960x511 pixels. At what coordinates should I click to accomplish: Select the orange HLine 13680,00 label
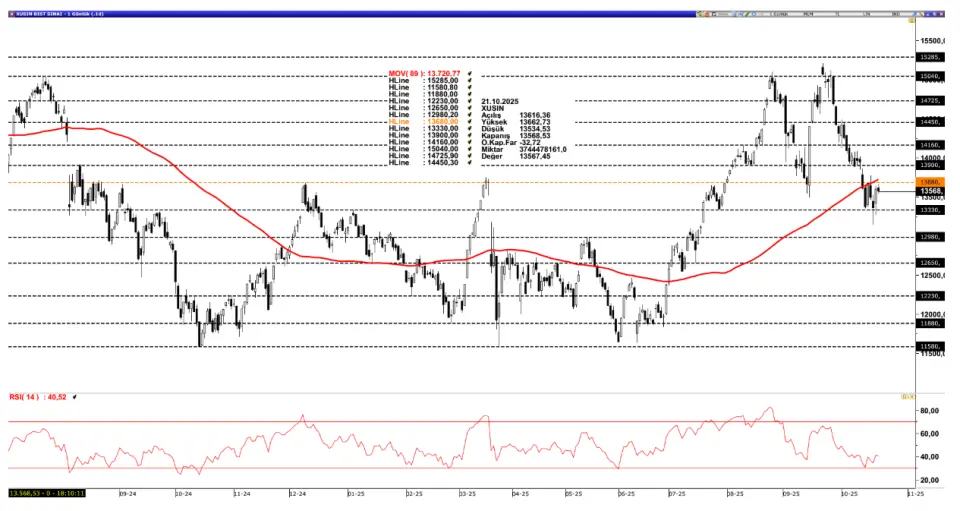[x=422, y=121]
